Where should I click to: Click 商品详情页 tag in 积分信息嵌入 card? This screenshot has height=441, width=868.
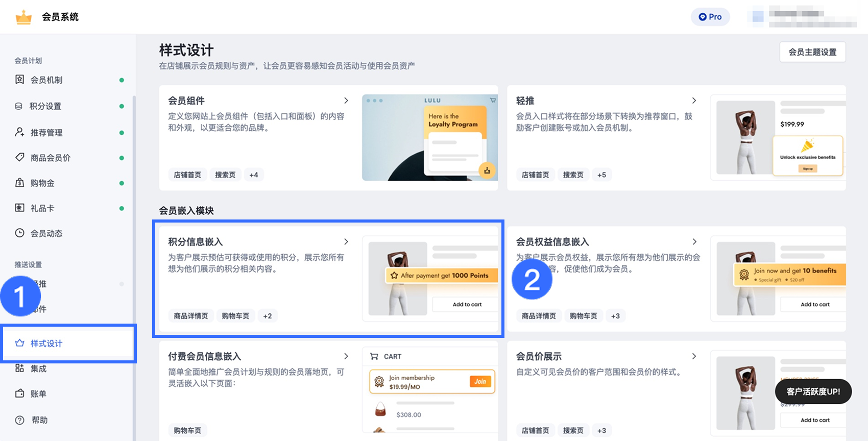tap(191, 316)
